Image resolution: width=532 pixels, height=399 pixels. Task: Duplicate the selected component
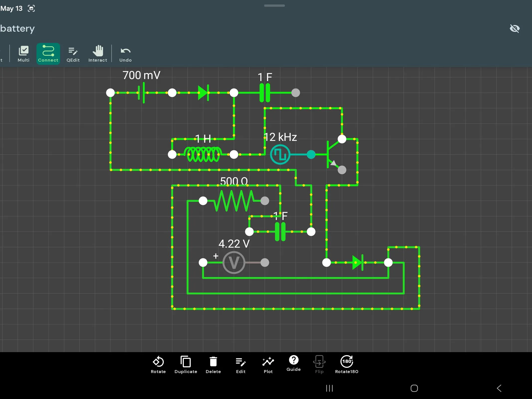pyautogui.click(x=186, y=365)
